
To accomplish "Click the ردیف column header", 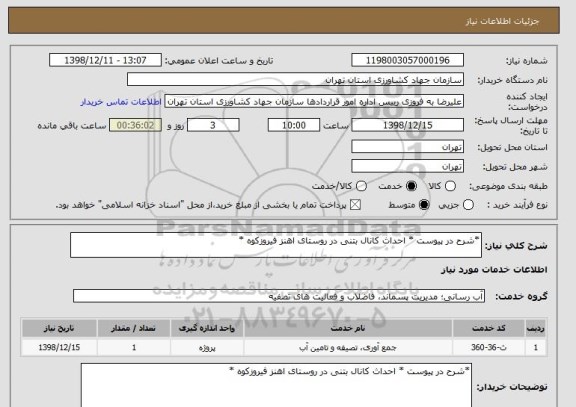I will coord(536,328).
